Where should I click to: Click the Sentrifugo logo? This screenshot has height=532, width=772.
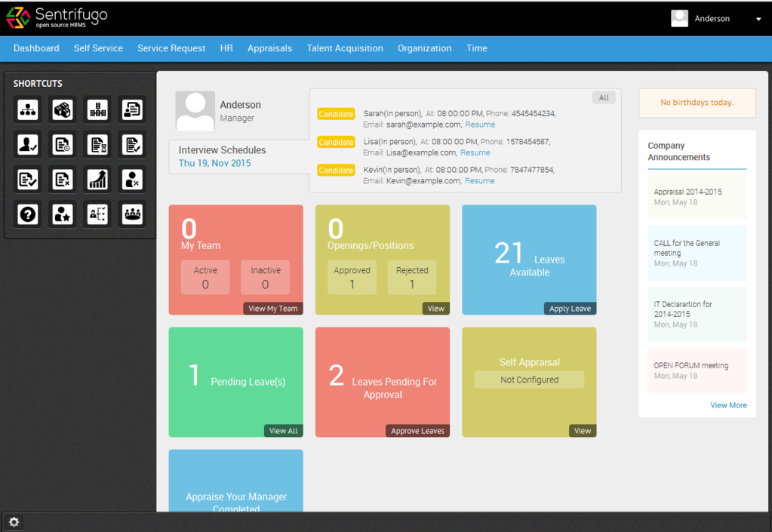[x=57, y=17]
